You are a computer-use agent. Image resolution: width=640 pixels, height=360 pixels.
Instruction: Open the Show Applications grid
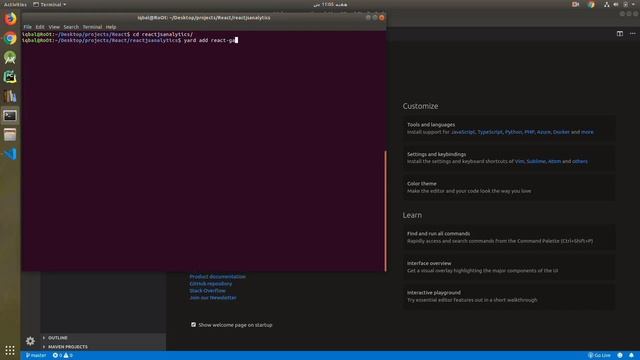tap(10, 350)
